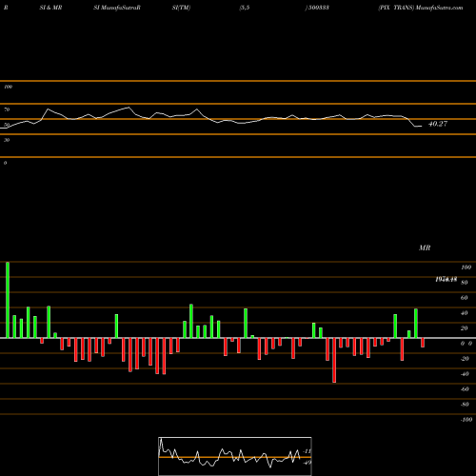The height and width of the screenshot is (476, 476).
Task: Click the -49 label in mini chart
Action: (307, 463)
